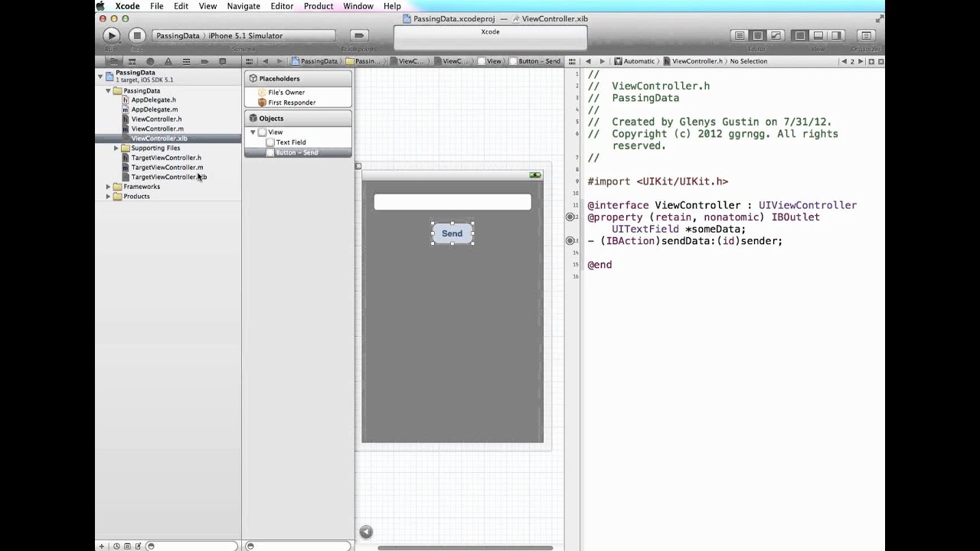980x551 pixels.
Task: Collapse the PassingData project root
Action: (x=100, y=76)
